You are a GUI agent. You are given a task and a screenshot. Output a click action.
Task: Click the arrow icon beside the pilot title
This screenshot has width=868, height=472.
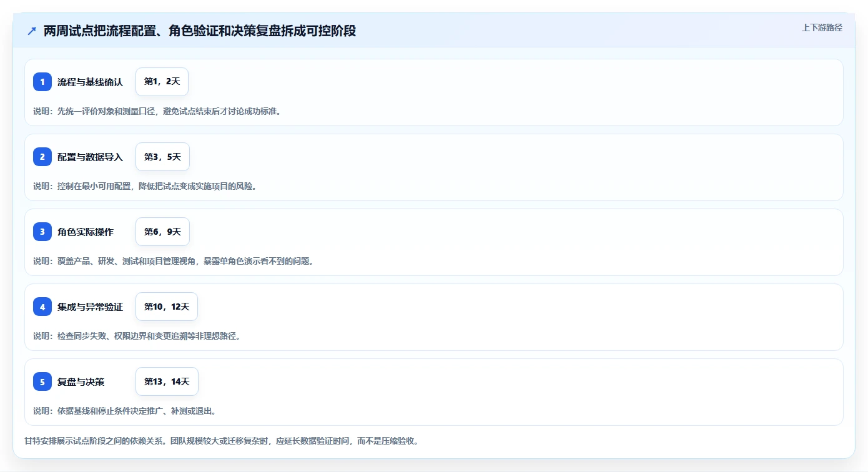[32, 31]
